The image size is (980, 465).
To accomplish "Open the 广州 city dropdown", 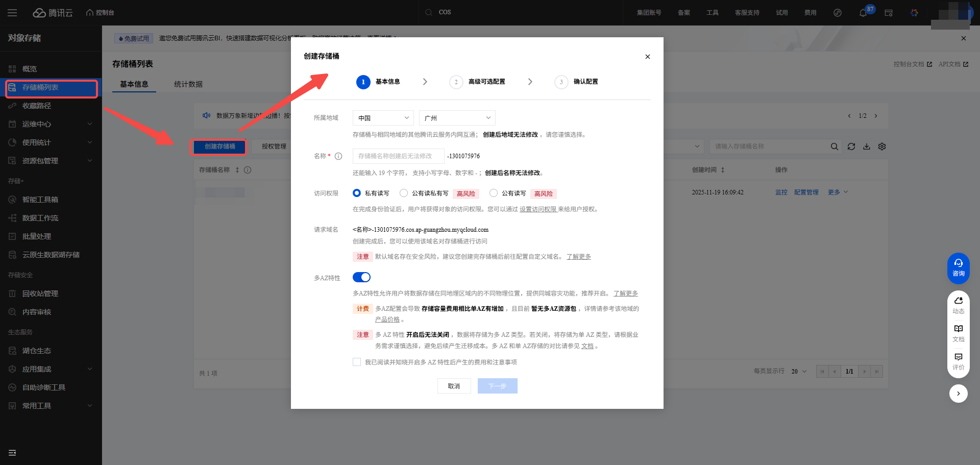I will (x=456, y=118).
